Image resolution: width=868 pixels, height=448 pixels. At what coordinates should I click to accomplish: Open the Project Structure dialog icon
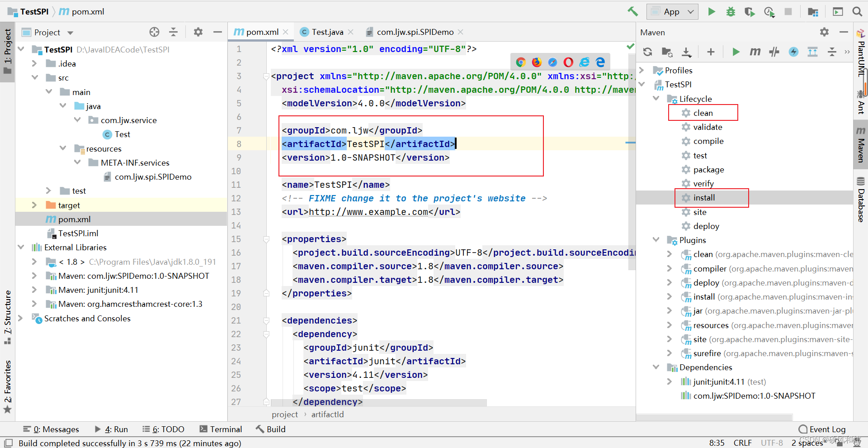click(x=813, y=12)
